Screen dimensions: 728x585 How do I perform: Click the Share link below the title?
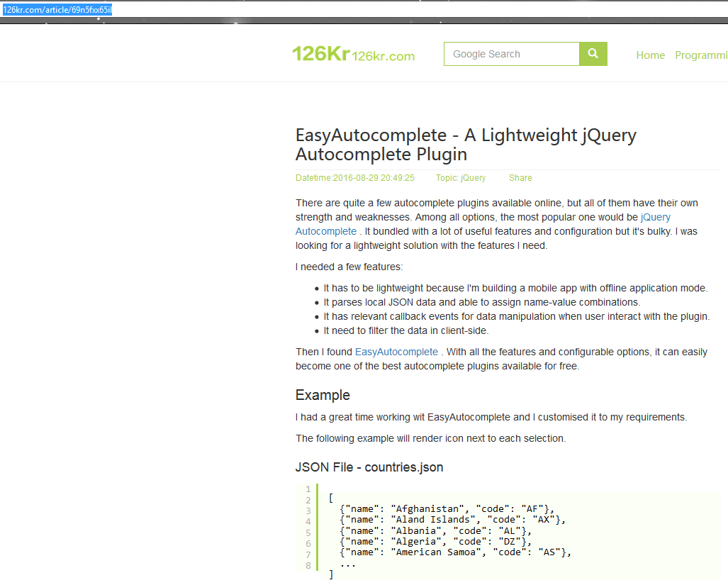pos(520,178)
